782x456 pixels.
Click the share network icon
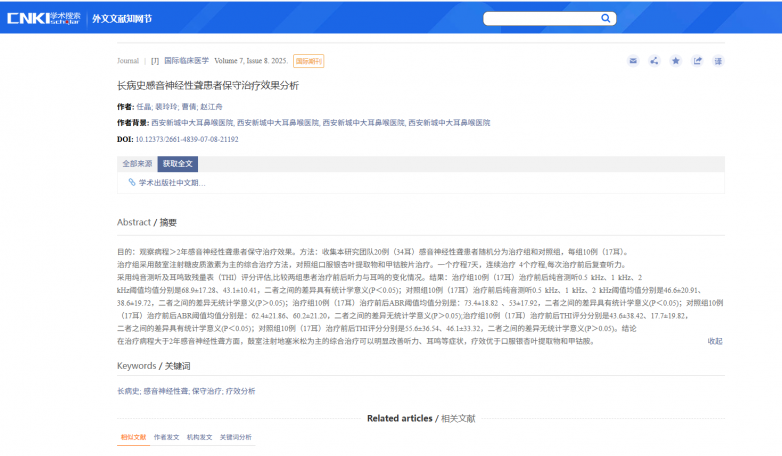click(654, 61)
